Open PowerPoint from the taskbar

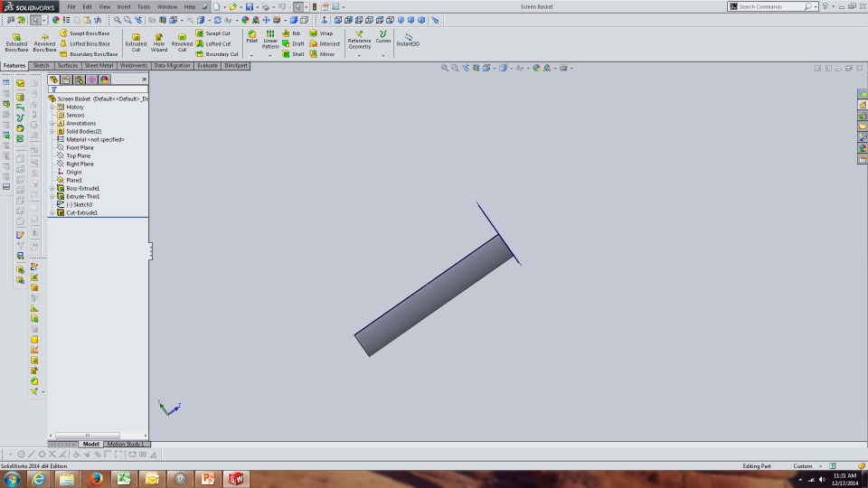point(208,479)
